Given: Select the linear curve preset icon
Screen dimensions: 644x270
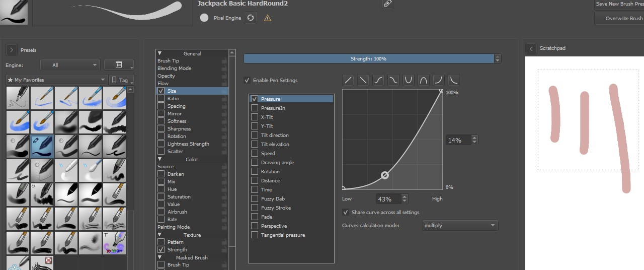Looking at the screenshot, I should pyautogui.click(x=348, y=80).
